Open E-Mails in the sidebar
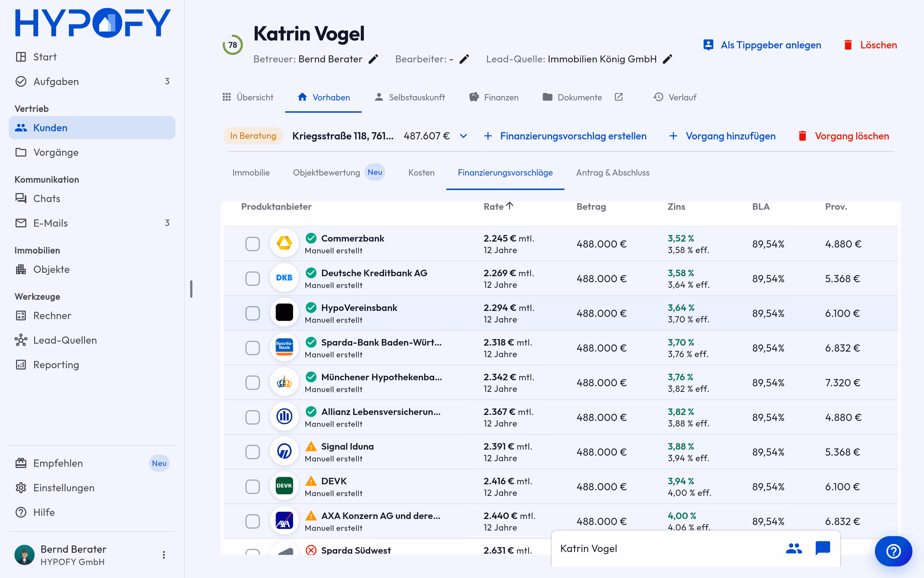 pos(92,223)
